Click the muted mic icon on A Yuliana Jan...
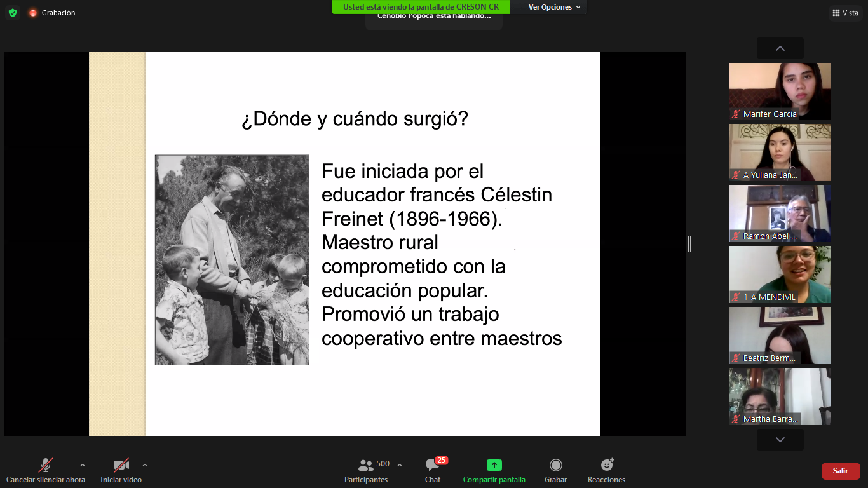Screen dimensions: 868x488 click(736, 175)
